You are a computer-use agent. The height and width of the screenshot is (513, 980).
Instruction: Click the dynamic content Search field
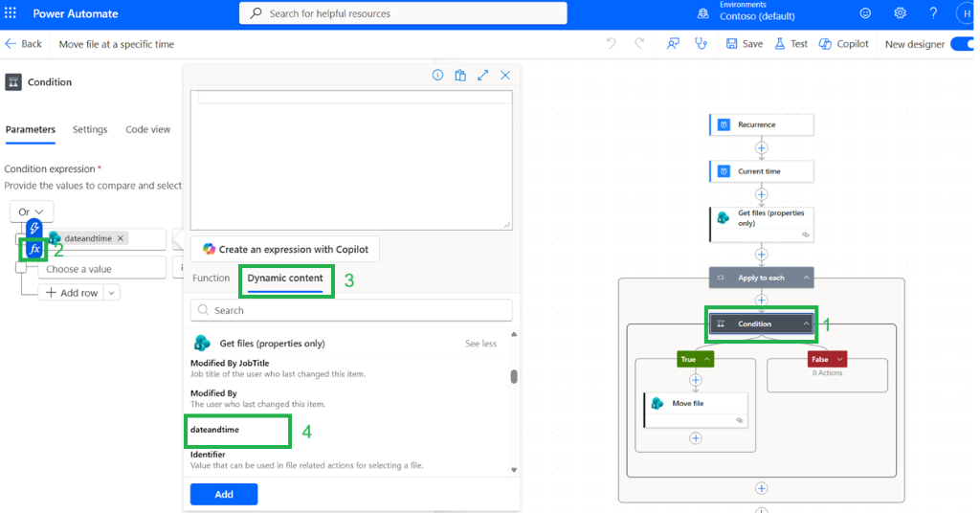[x=351, y=310]
